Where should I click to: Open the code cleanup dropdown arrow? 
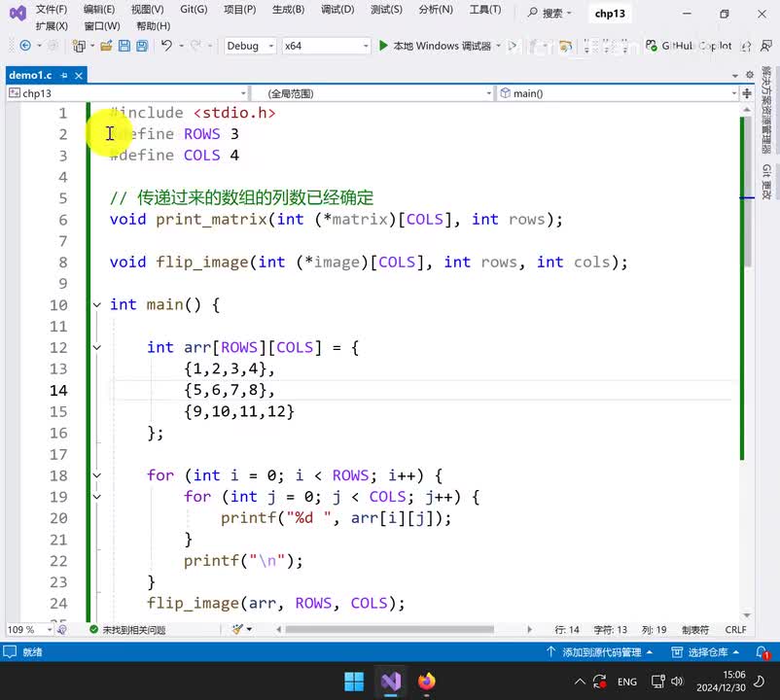[x=249, y=629]
